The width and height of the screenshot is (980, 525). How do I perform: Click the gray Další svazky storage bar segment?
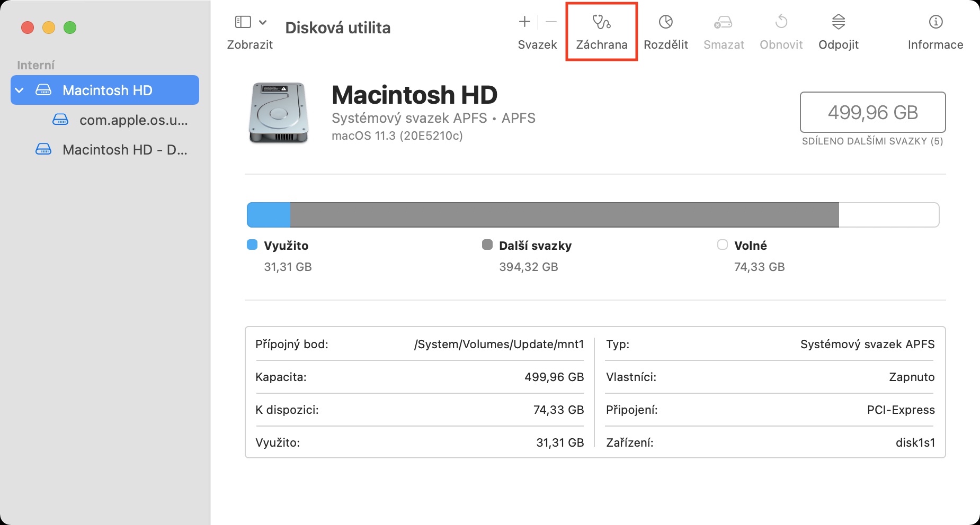point(564,215)
